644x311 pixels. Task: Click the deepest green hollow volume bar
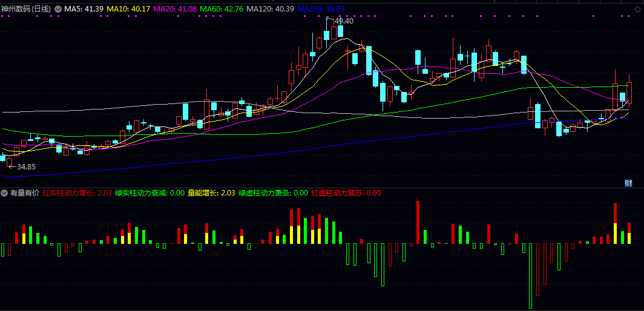tap(530, 276)
